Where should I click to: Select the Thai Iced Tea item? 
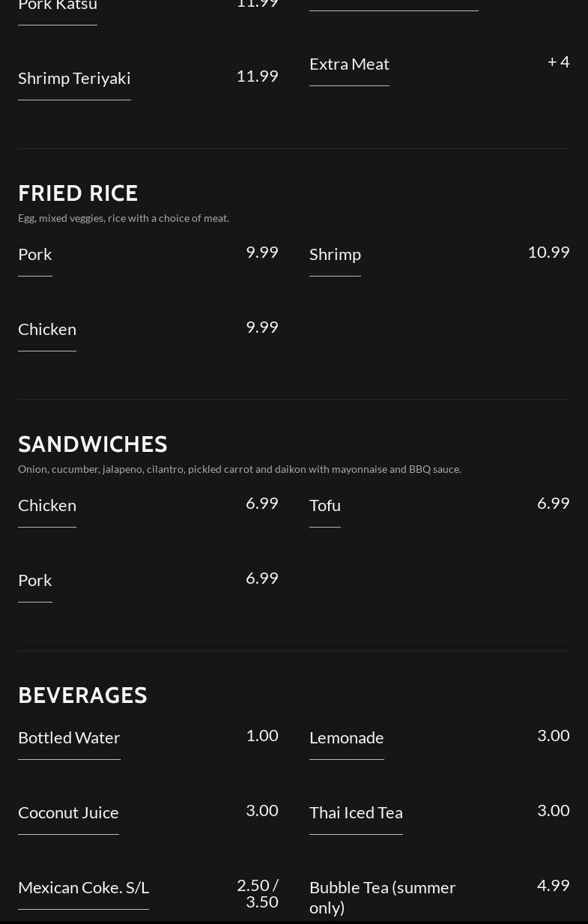tap(356, 812)
